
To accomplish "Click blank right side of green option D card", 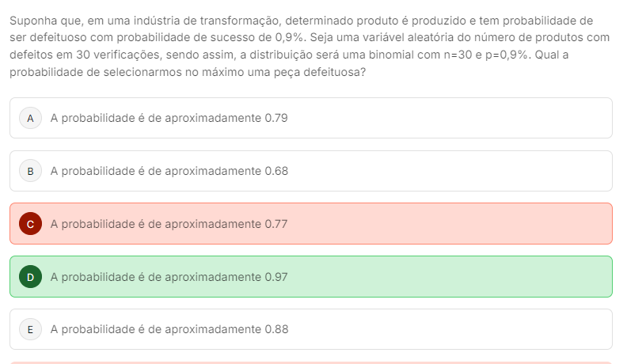I will click(x=475, y=277).
